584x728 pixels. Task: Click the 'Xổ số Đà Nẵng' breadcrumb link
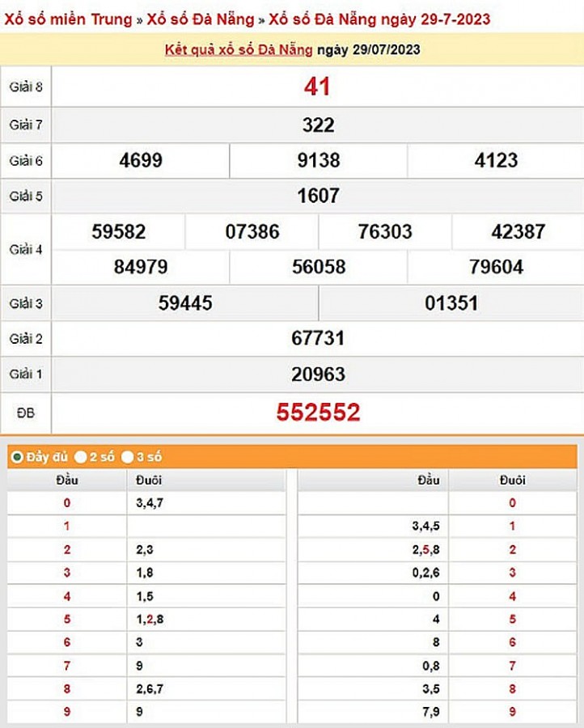[x=201, y=19]
